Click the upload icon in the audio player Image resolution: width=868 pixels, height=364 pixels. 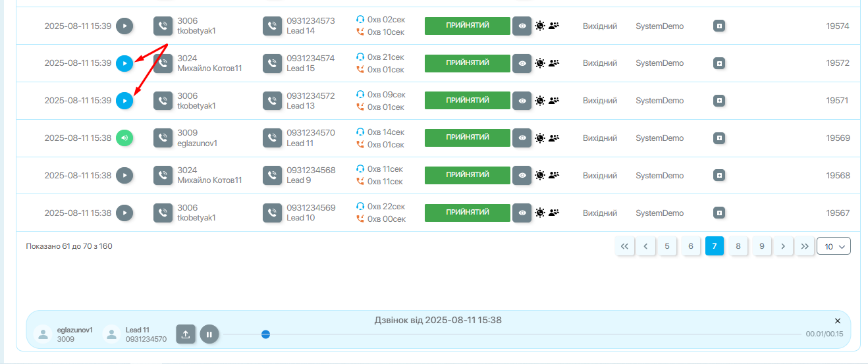point(186,334)
